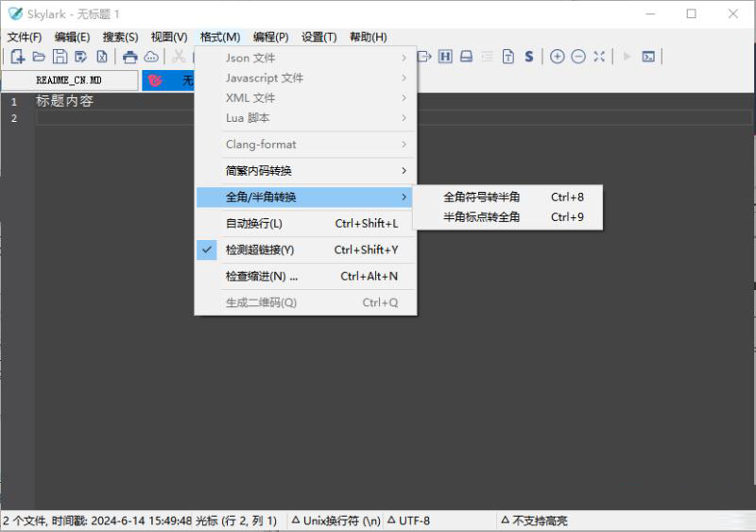
Task: Click the text 标题内容 on line 1
Action: 64,101
